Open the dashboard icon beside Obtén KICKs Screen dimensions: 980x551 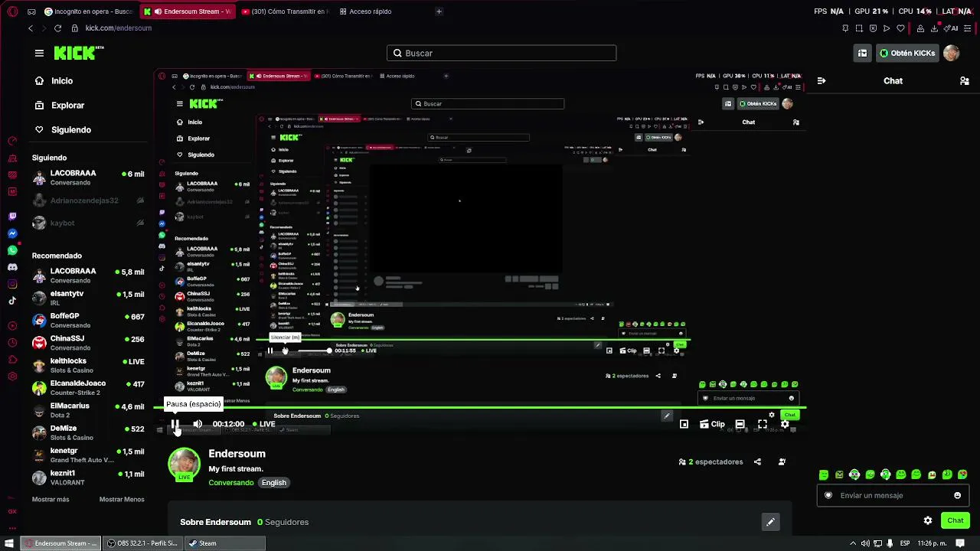(863, 53)
